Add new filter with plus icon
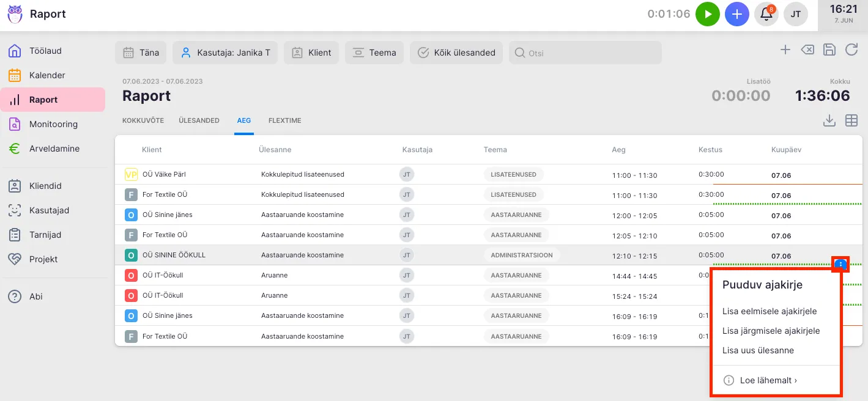 pyautogui.click(x=785, y=50)
